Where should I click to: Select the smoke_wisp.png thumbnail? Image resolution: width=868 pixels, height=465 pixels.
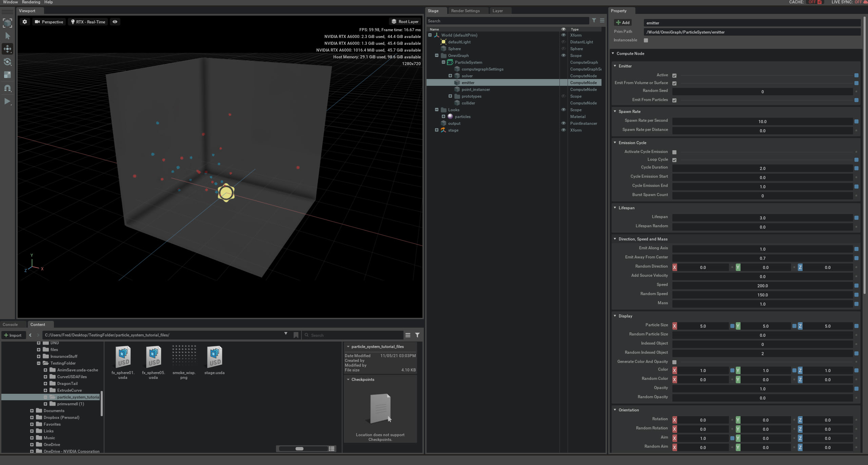point(184,355)
